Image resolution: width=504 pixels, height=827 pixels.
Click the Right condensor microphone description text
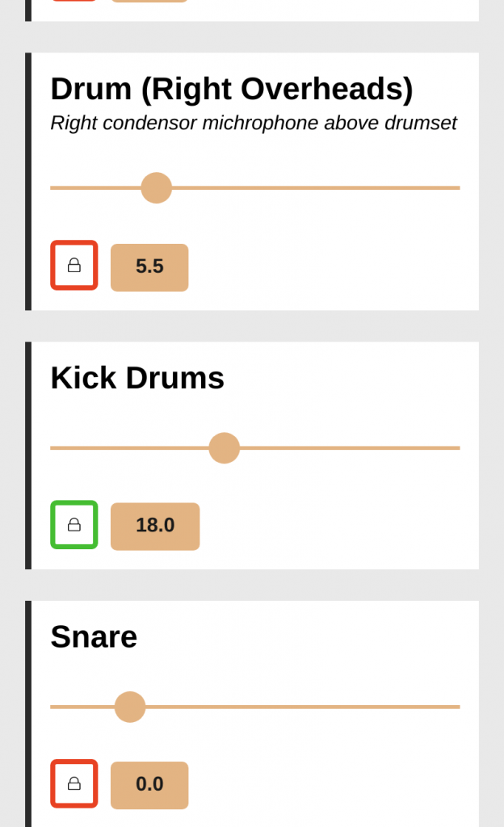click(x=254, y=124)
